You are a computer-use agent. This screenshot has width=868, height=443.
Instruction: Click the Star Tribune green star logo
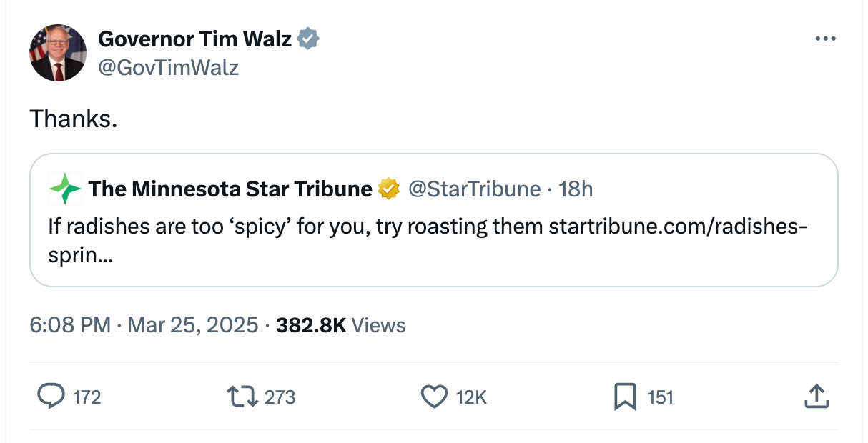click(x=64, y=189)
